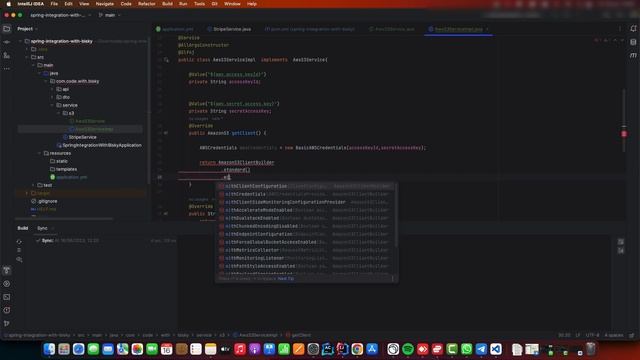Open Telegram from the Dock
This screenshot has height=360, width=640.
click(x=481, y=349)
